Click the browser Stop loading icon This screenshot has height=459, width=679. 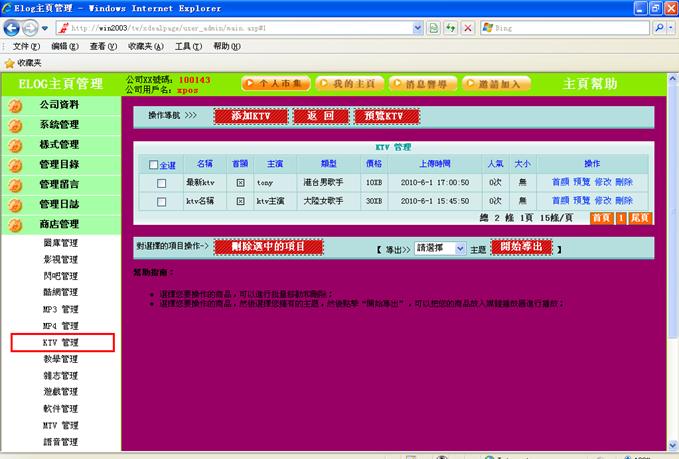coord(467,28)
